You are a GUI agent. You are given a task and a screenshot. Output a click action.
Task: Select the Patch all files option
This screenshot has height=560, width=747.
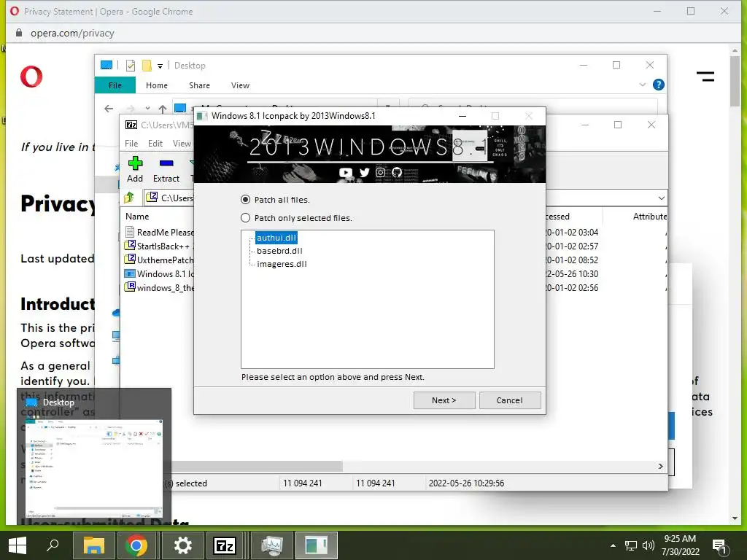275,200
